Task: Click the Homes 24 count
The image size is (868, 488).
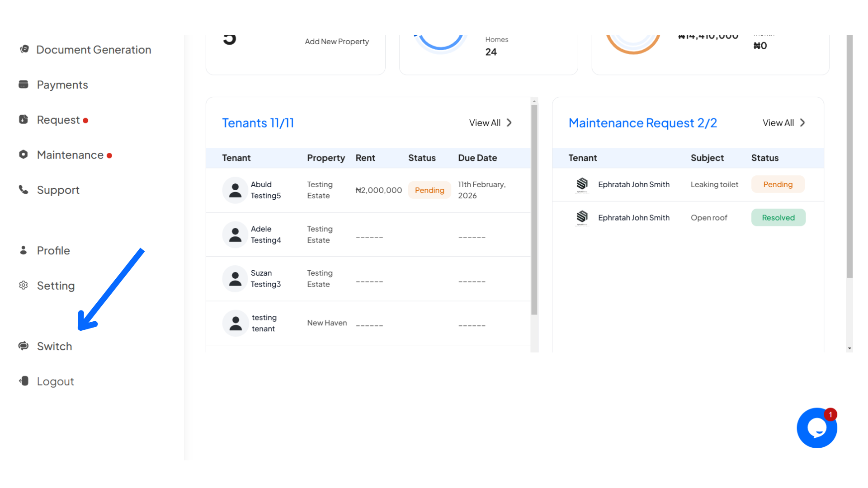Action: [491, 52]
